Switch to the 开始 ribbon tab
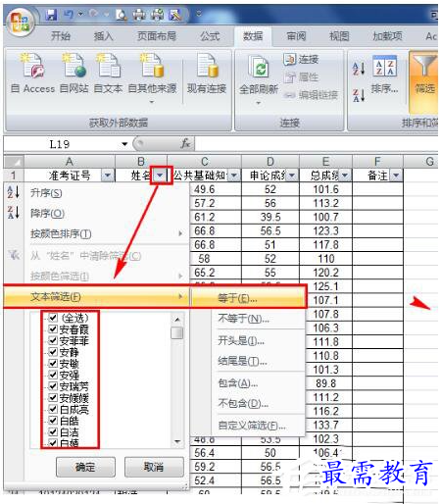Screen dimensions: 441x504 (61, 36)
